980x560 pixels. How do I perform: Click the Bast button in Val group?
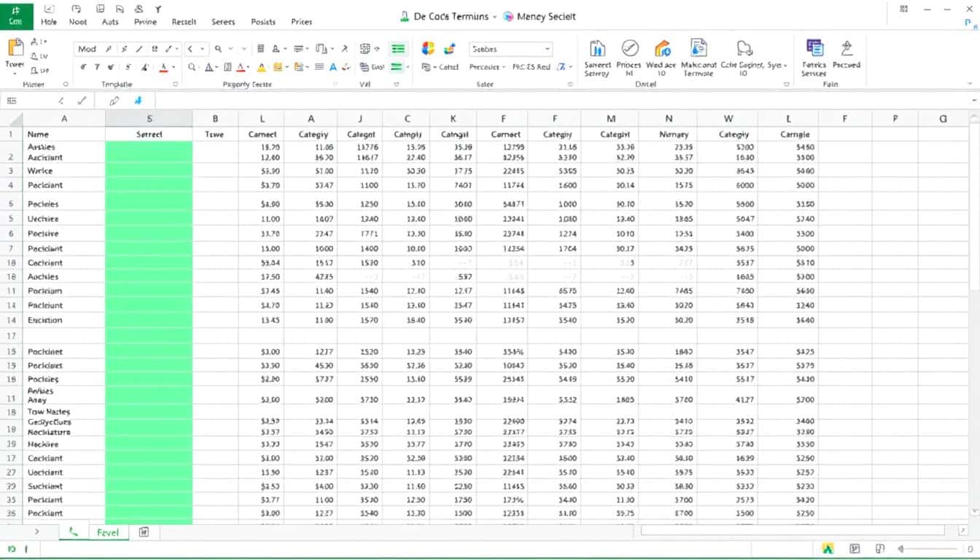pos(372,67)
